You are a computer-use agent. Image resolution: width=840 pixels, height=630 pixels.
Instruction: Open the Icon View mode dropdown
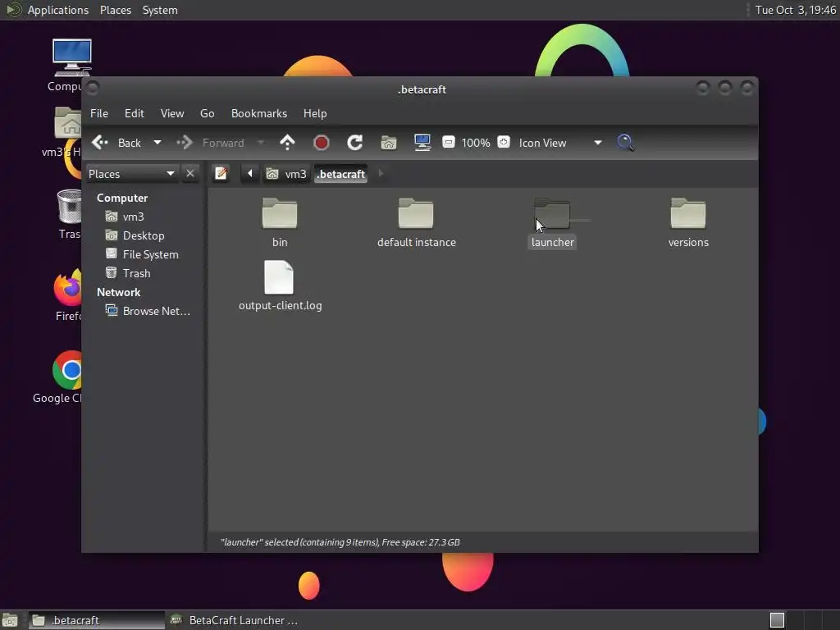tap(559, 143)
